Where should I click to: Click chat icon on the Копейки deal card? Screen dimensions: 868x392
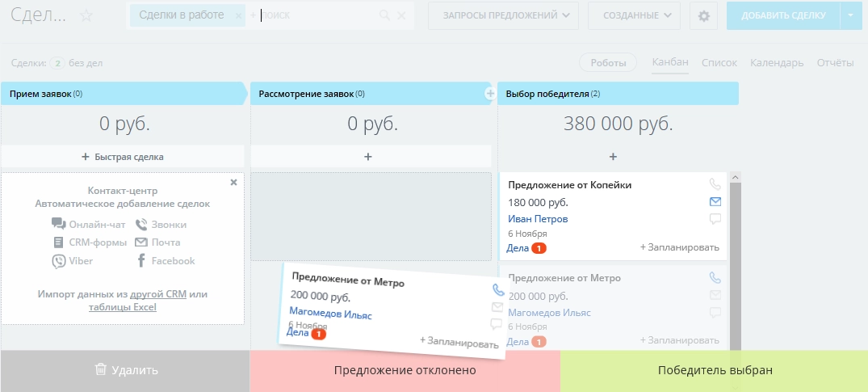tap(715, 219)
